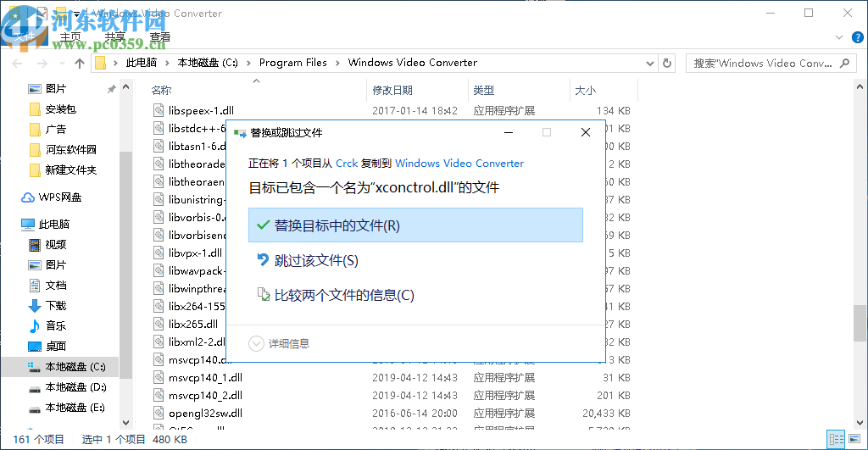
Task: Click navigation pane scroll up arrow
Action: (x=125, y=87)
